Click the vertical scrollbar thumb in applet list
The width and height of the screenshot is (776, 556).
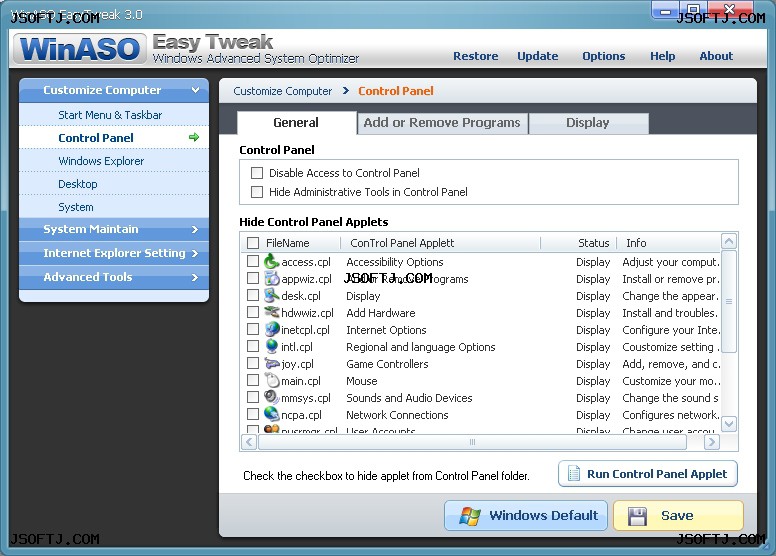point(729,301)
